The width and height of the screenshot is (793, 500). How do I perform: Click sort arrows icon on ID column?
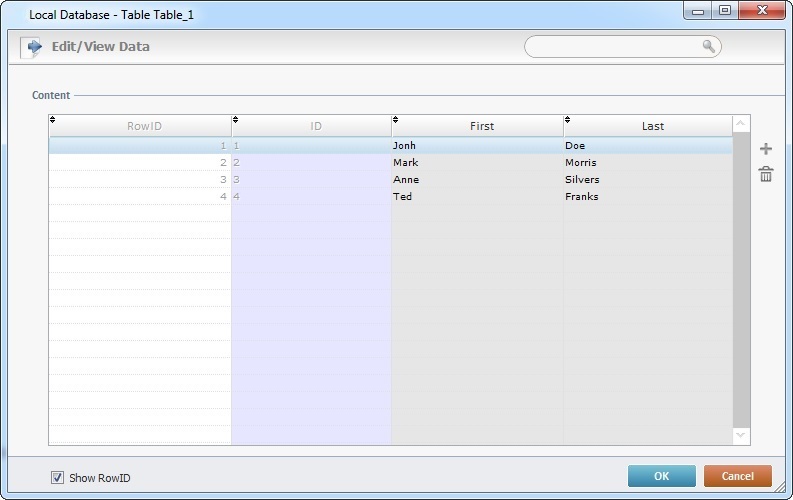coord(236,119)
